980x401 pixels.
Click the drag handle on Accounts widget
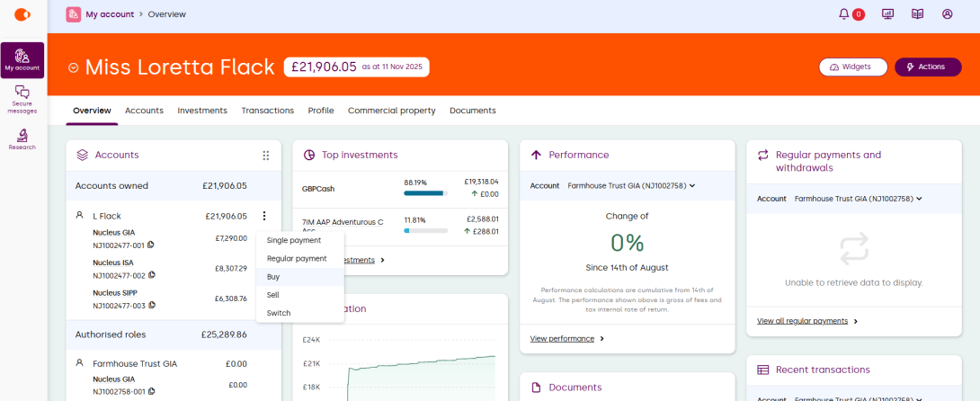(265, 156)
